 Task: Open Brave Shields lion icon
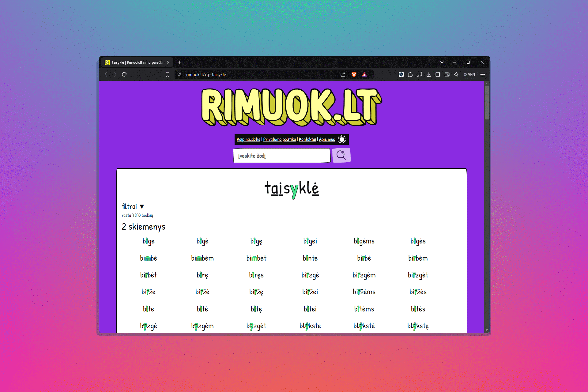[354, 74]
